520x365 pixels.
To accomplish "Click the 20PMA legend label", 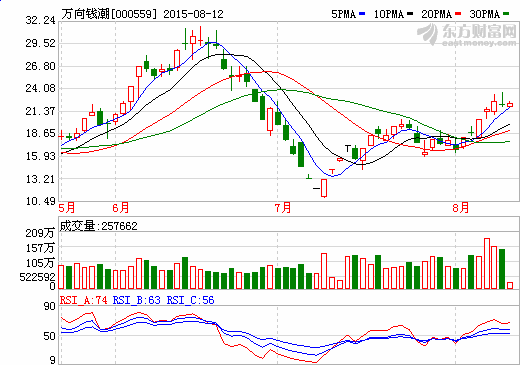I will [x=436, y=14].
